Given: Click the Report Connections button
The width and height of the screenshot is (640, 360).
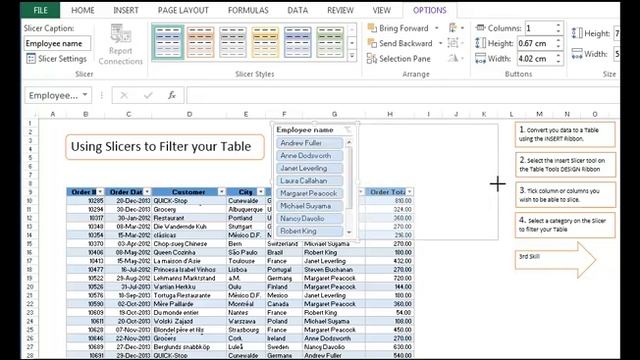Looking at the screenshot, I should click(x=120, y=44).
